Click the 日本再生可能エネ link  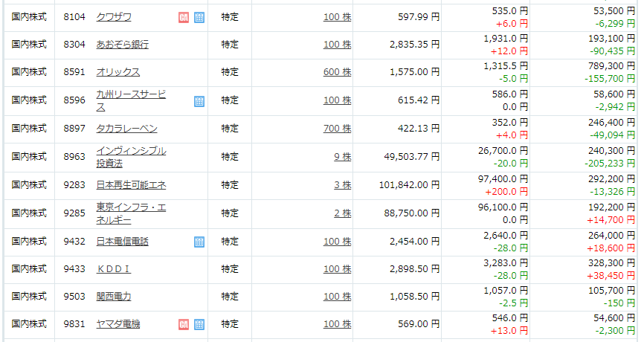click(x=131, y=185)
